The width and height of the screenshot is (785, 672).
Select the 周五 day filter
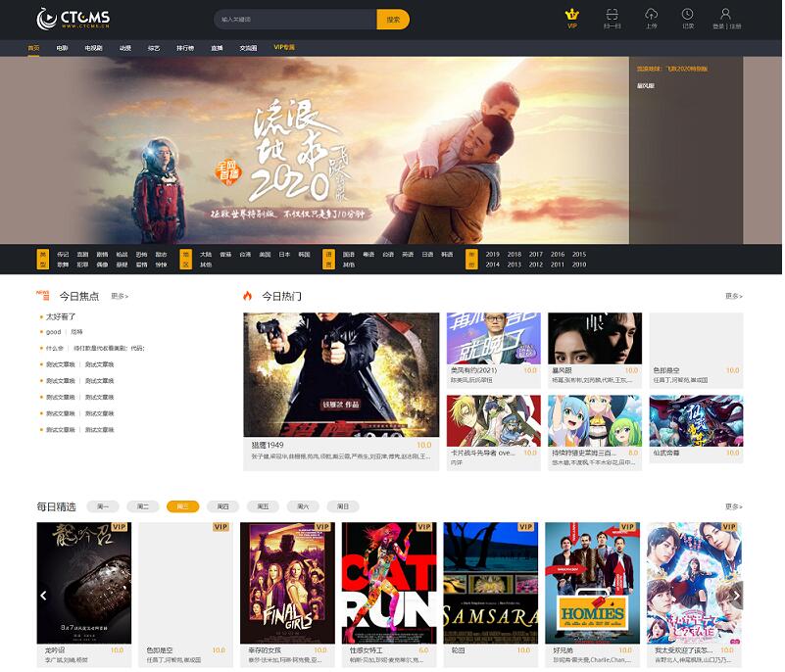pyautogui.click(x=263, y=506)
